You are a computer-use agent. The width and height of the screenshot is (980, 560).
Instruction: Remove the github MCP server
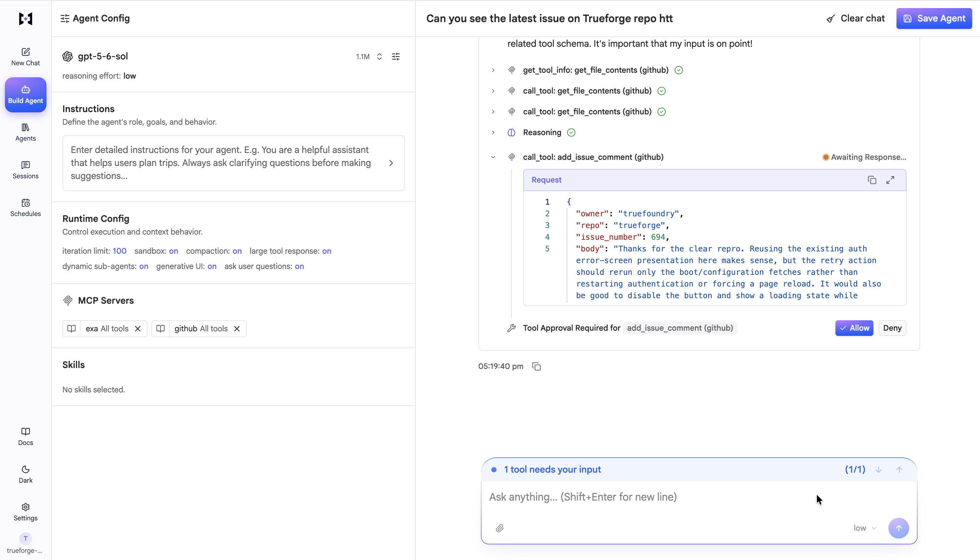click(237, 328)
